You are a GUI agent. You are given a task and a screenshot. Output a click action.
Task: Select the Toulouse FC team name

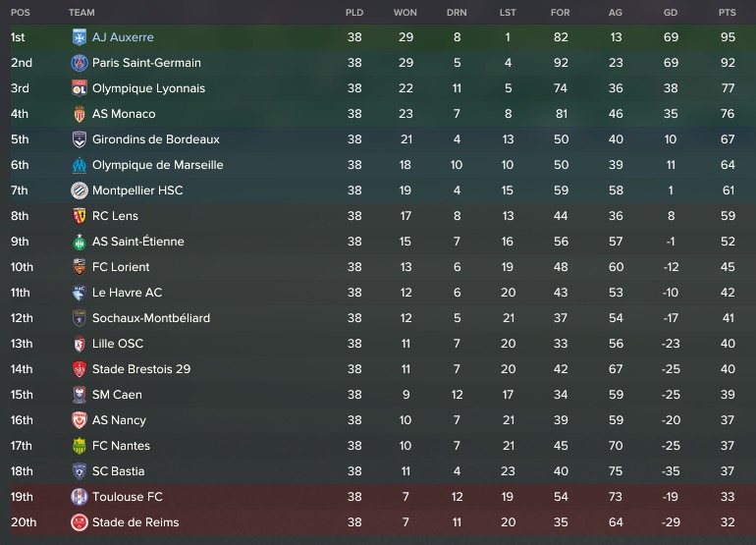coord(128,497)
